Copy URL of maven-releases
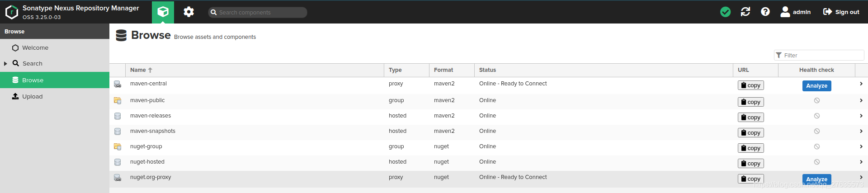868x193 pixels. coord(751,118)
